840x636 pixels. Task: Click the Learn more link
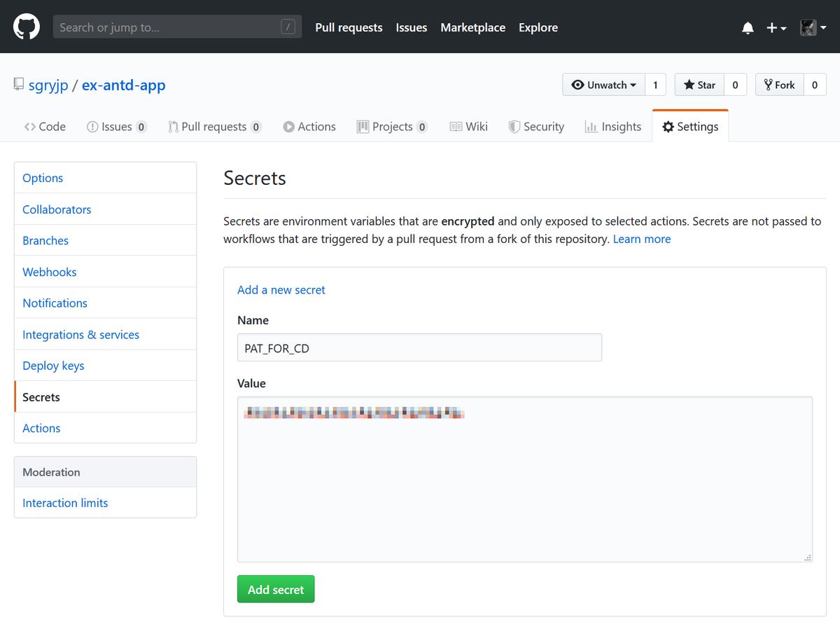(x=642, y=239)
